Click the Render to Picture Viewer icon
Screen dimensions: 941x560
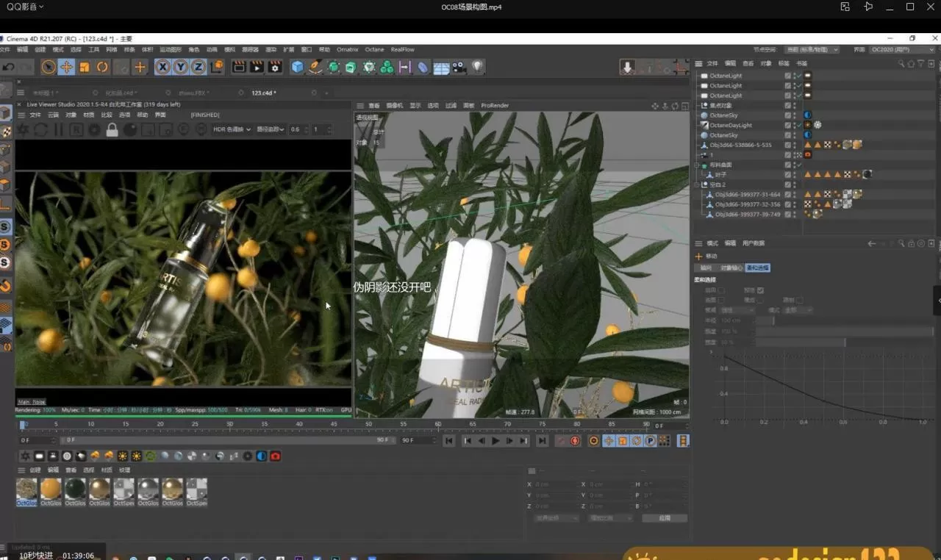pyautogui.click(x=256, y=67)
